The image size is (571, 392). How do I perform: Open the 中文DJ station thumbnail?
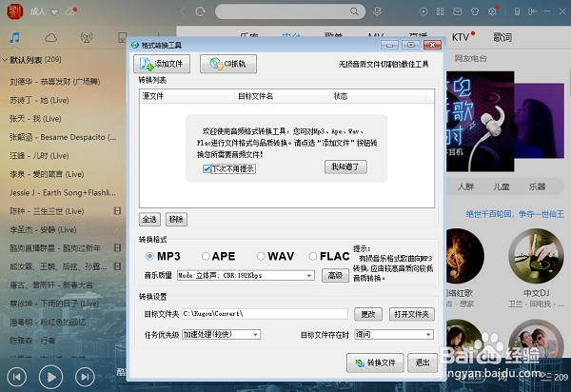coord(537,256)
